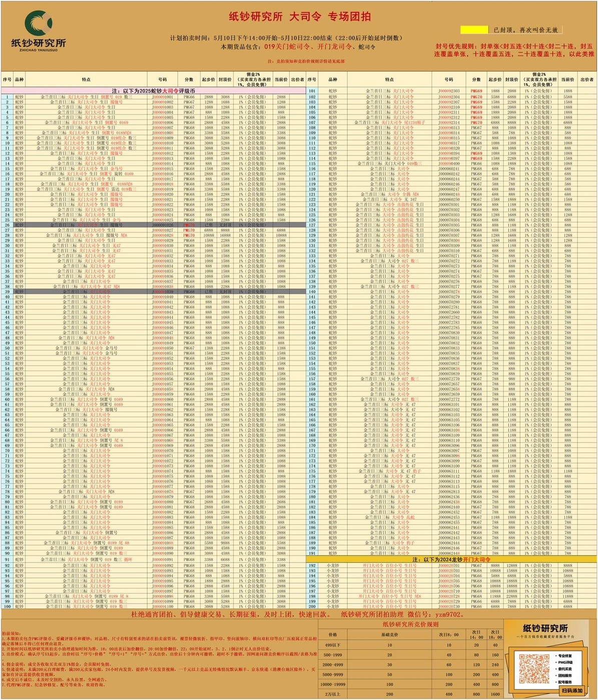Click the 500-1999 price tier cell

(x=332, y=654)
